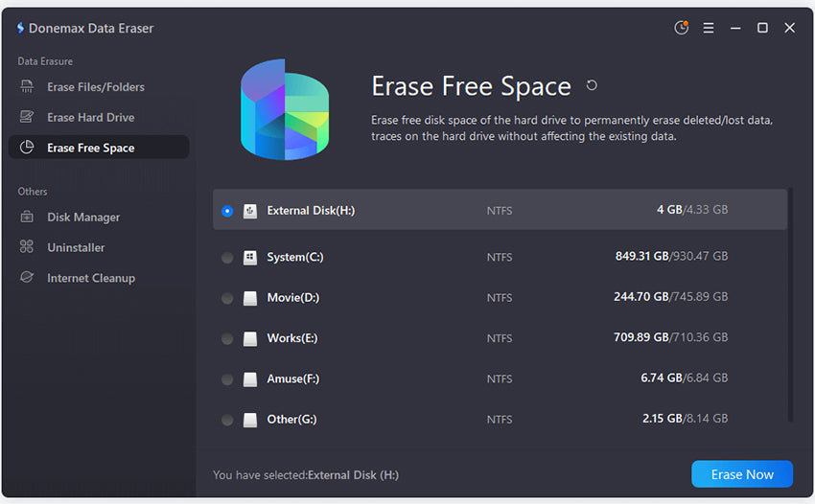Screen dimensions: 815x504
Task: Click the Works(E:) drive name
Action: click(292, 337)
